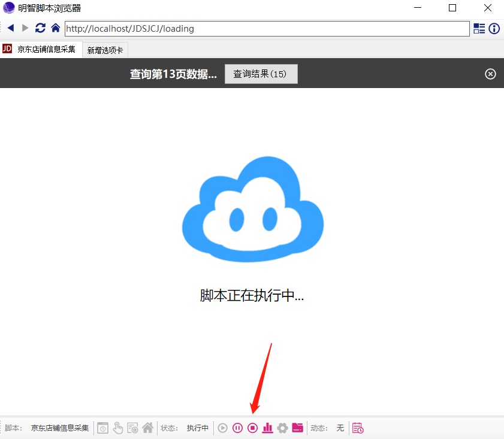Click the 执行中 status text

coord(198,428)
